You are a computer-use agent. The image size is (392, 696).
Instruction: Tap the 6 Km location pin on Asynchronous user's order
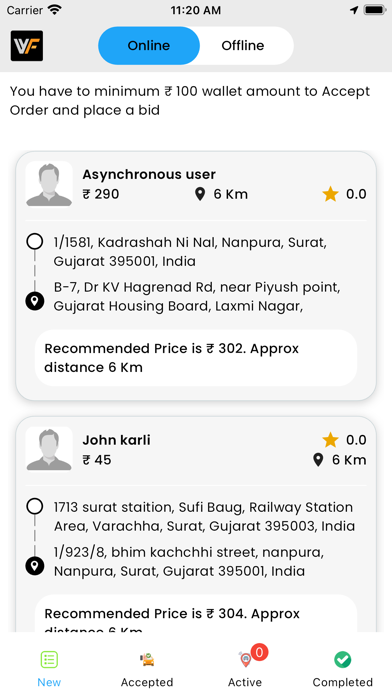click(x=200, y=194)
